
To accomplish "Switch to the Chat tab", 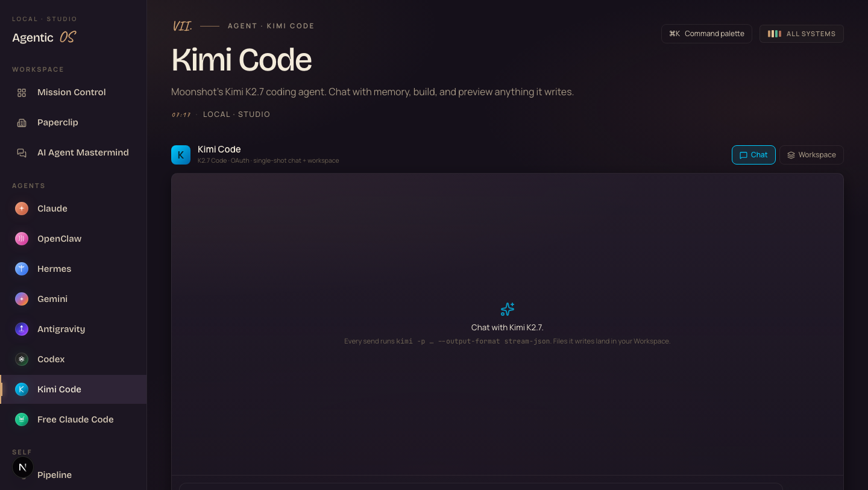I will 753,155.
